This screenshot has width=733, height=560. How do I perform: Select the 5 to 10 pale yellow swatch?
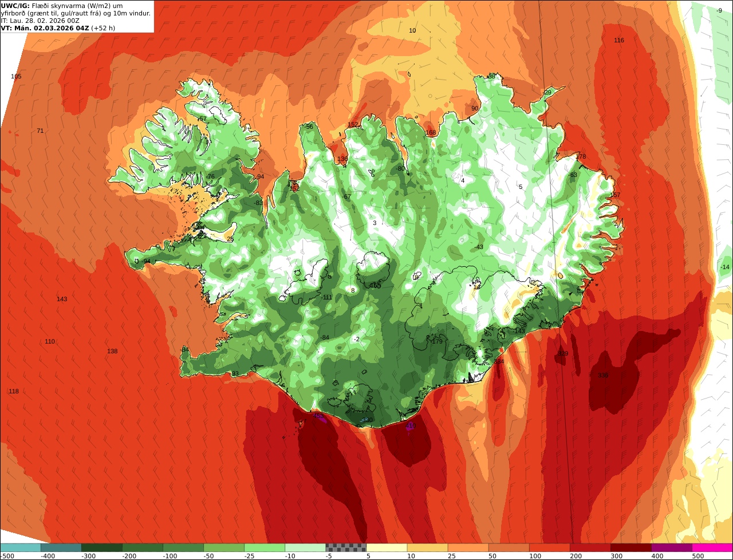[387, 547]
